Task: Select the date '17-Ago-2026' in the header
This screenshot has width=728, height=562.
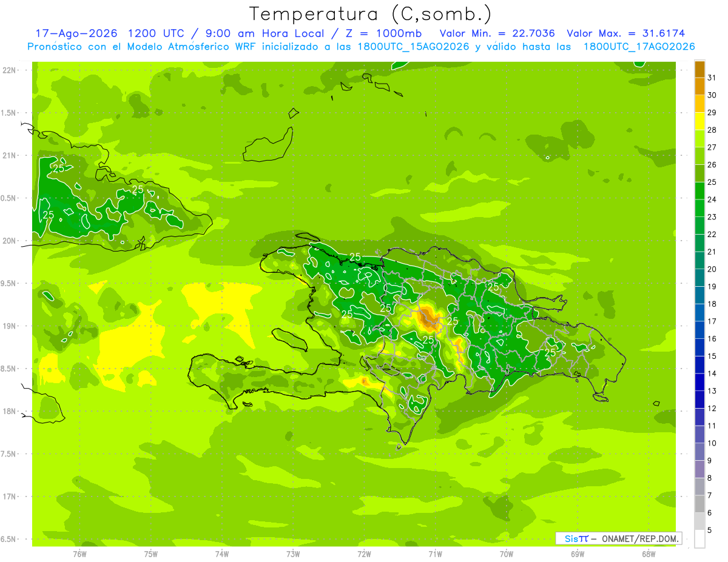Action: 76,33
